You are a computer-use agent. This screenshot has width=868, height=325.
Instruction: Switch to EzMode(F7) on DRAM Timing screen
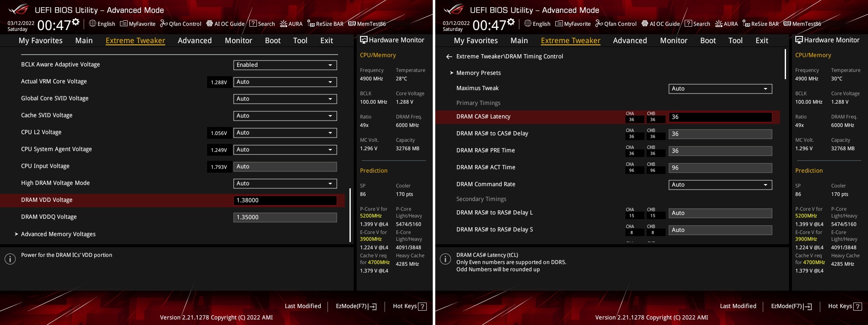(x=792, y=306)
